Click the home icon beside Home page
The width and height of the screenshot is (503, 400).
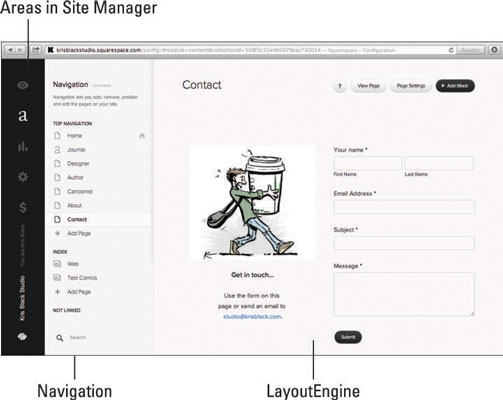tap(142, 136)
